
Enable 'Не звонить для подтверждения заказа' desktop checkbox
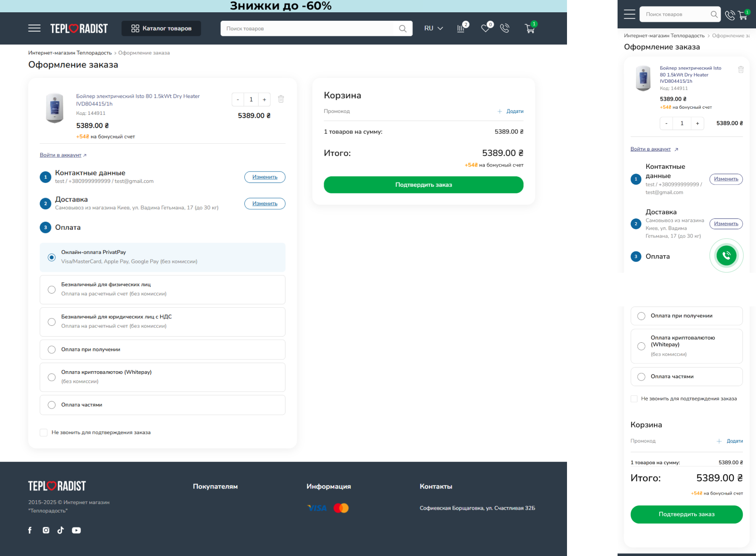tap(44, 433)
